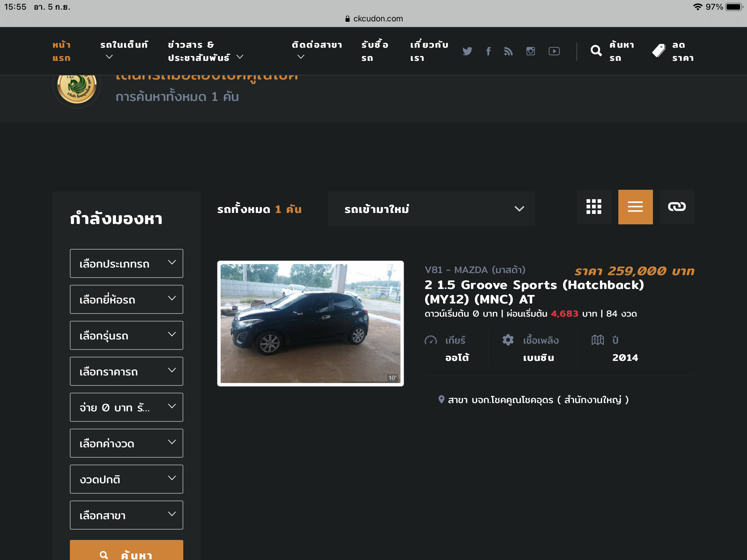Open the YouTube social icon
This screenshot has height=560, width=747.
pos(554,51)
